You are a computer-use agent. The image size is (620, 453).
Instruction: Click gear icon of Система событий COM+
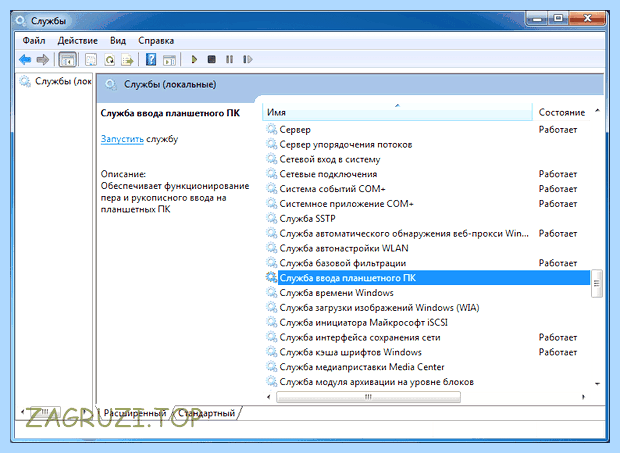coord(271,189)
